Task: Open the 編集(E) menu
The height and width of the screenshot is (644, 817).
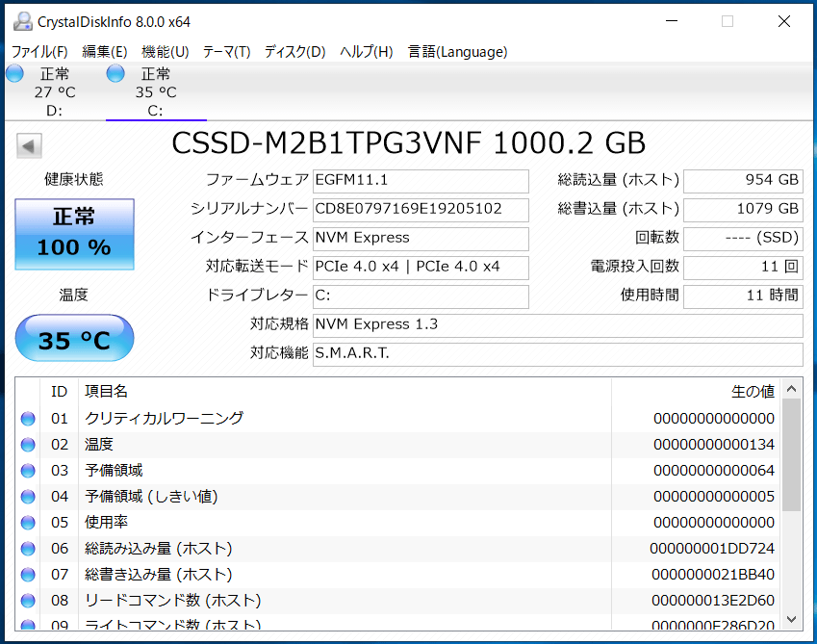Action: pyautogui.click(x=105, y=52)
